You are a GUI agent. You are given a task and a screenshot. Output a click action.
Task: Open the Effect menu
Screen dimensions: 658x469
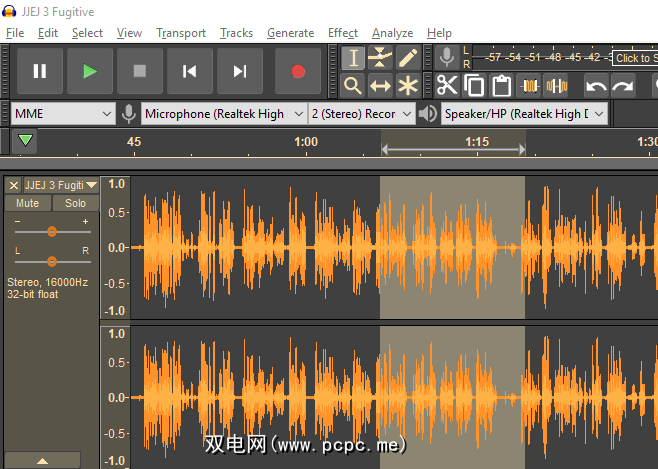click(343, 33)
